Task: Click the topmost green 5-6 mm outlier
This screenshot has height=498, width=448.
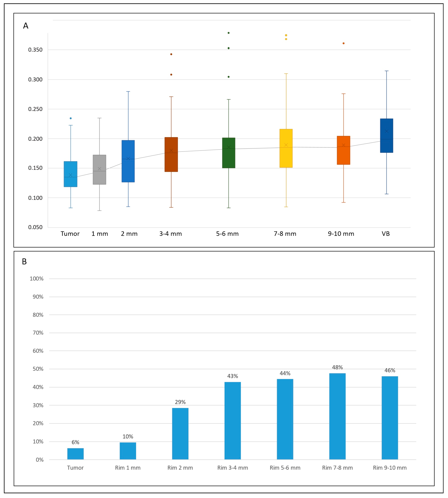Action: [x=229, y=33]
